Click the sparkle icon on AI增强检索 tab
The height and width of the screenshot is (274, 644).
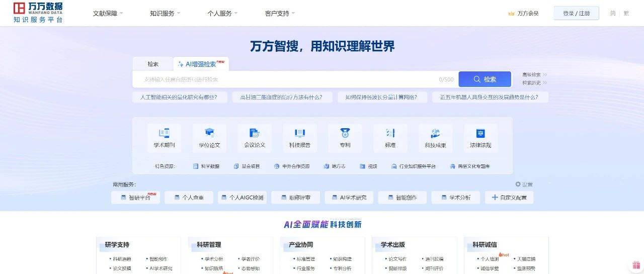click(181, 64)
